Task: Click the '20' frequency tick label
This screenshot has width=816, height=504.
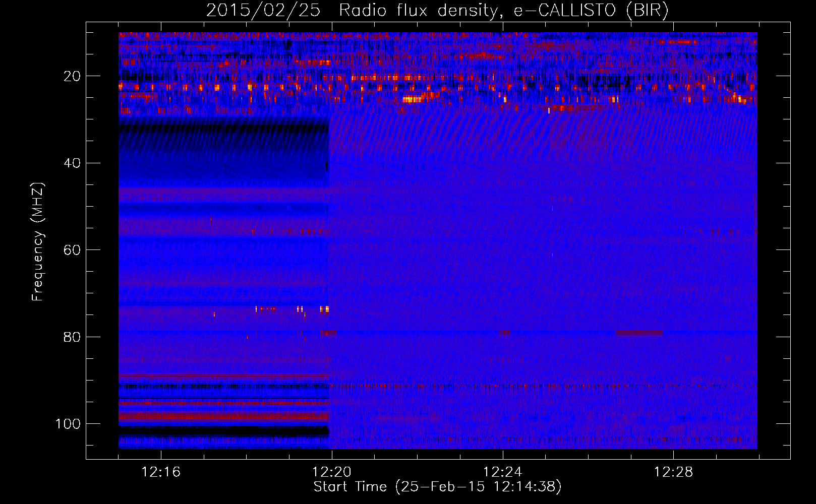Action: (72, 77)
